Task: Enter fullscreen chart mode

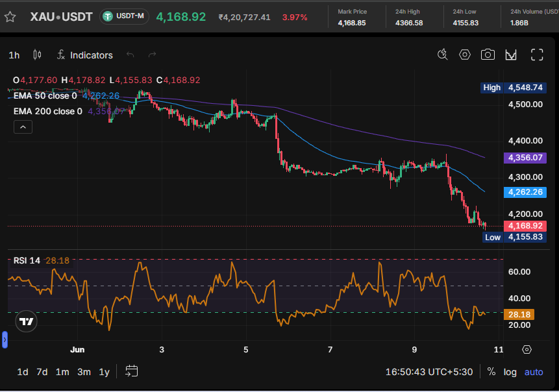Action: coord(537,55)
